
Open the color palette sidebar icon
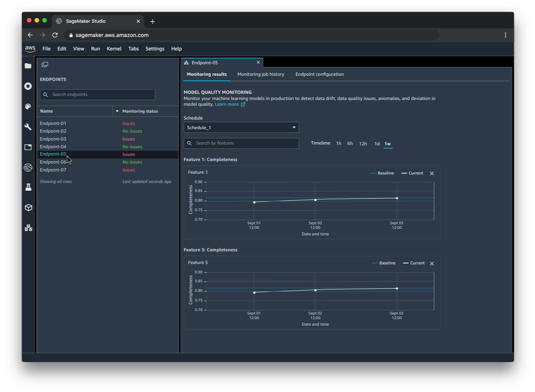(x=28, y=107)
